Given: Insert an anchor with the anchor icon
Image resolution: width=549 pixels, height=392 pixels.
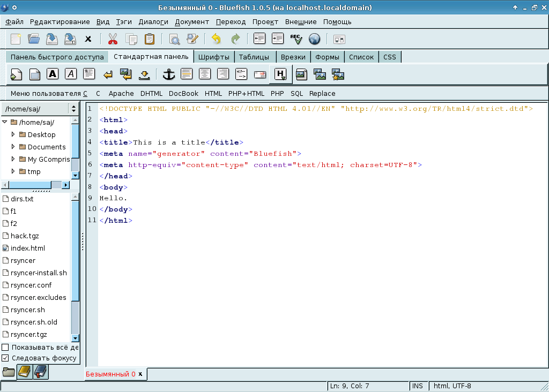Looking at the screenshot, I should click(168, 74).
